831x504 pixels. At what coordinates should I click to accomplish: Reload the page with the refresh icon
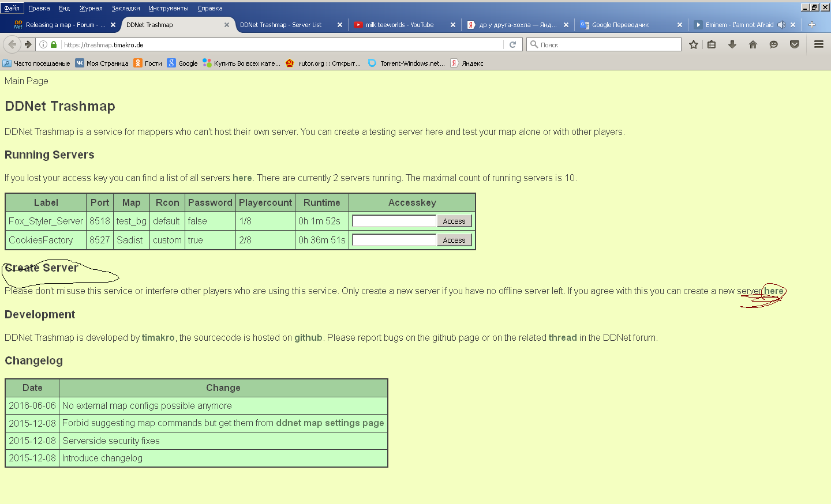click(512, 44)
